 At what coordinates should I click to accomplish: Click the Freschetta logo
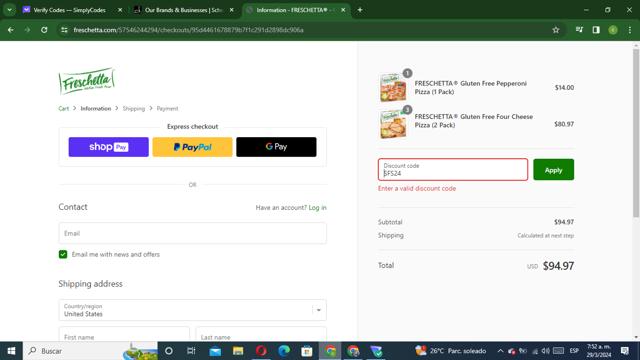87,81
